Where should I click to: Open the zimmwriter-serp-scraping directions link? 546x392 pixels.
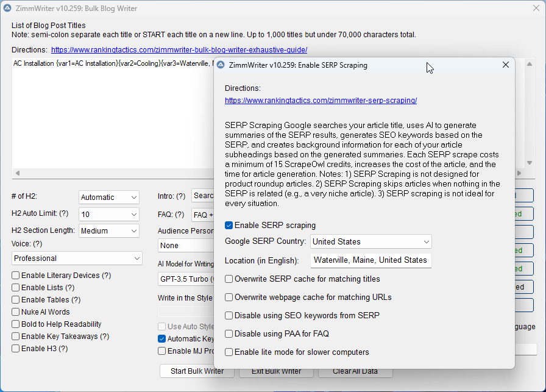coord(321,101)
